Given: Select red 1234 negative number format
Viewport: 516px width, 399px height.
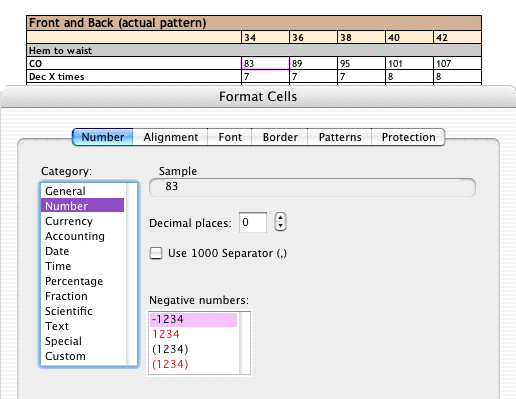Looking at the screenshot, I should tap(193, 334).
